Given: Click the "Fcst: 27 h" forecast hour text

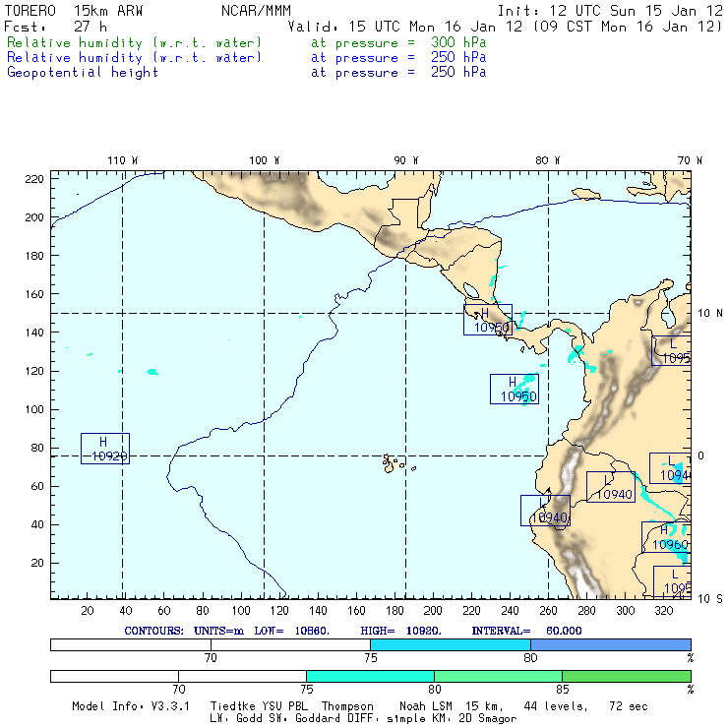Looking at the screenshot, I should (x=55, y=27).
